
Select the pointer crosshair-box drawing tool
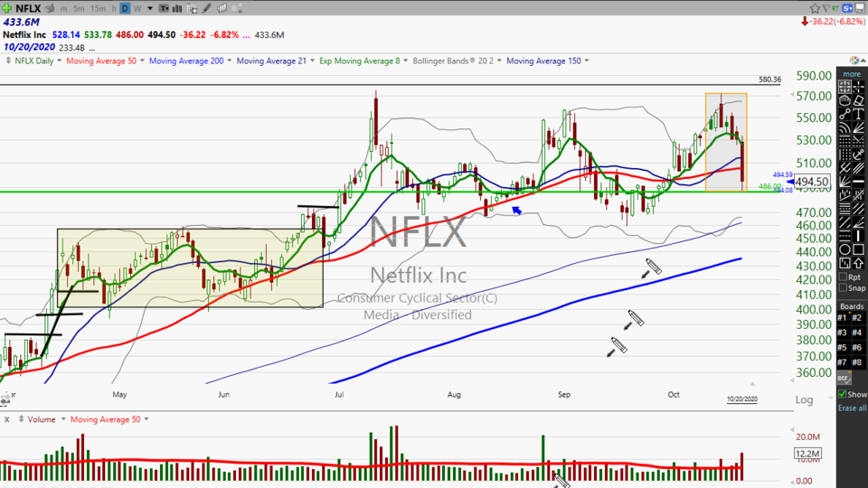coord(844,87)
